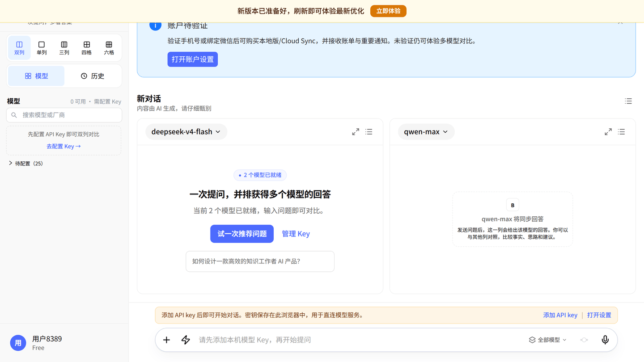Click the 打开设置 link
The height and width of the screenshot is (362, 644).
(599, 315)
